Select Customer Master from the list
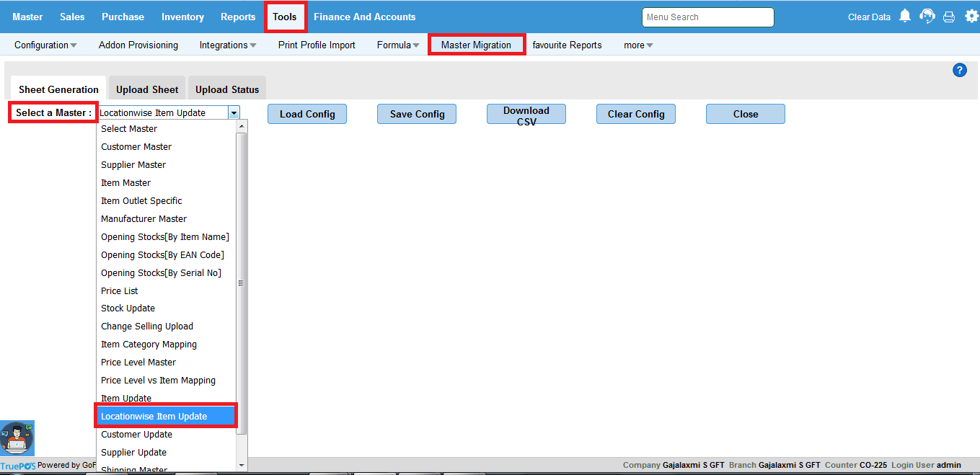980x475 pixels. [167, 146]
